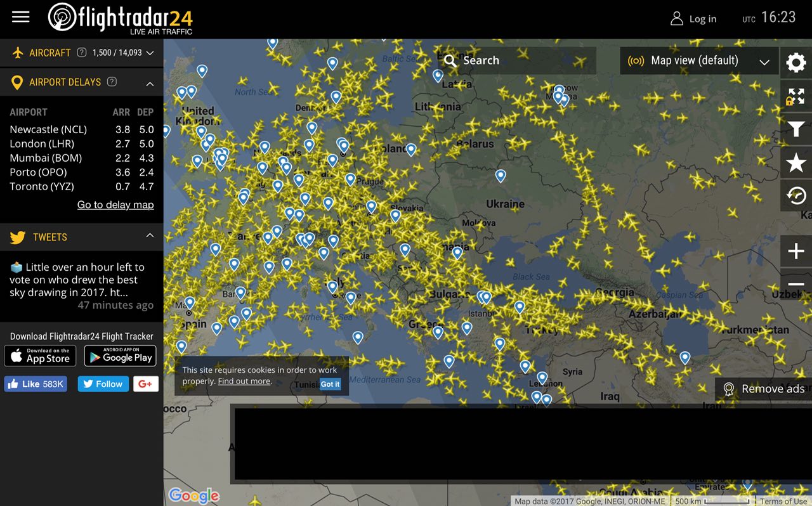Click the radar icon in Map view selector

coord(636,61)
